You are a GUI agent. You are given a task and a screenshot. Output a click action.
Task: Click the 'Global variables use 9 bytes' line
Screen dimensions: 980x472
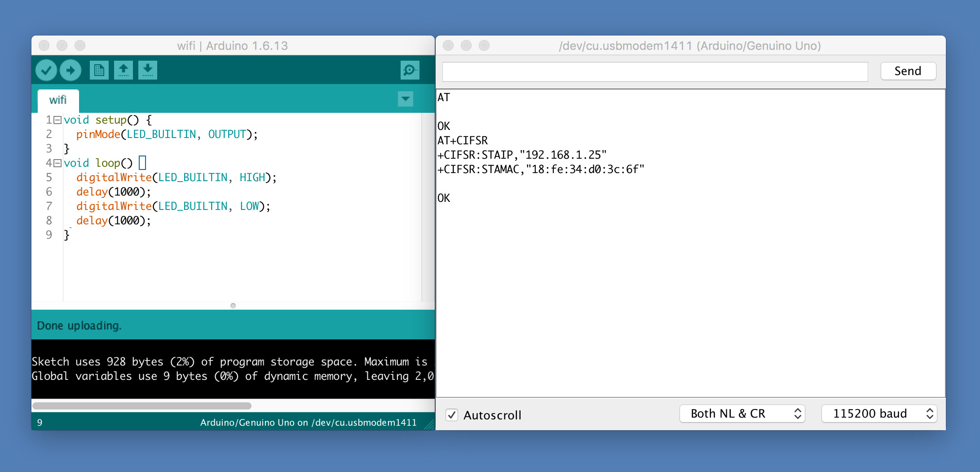[233, 376]
